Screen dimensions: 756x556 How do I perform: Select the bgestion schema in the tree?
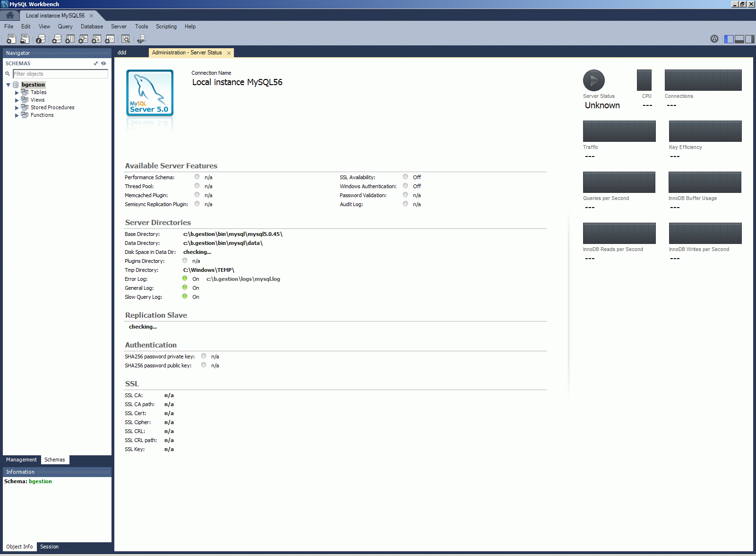[33, 85]
